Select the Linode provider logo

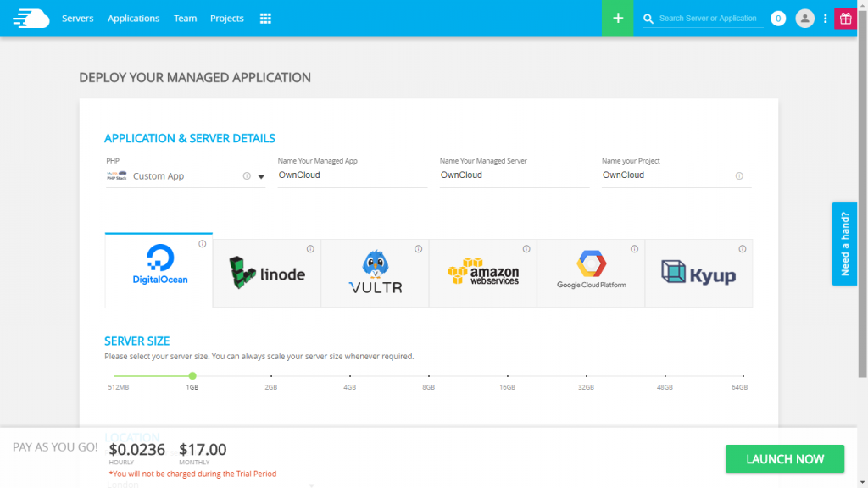tap(266, 271)
